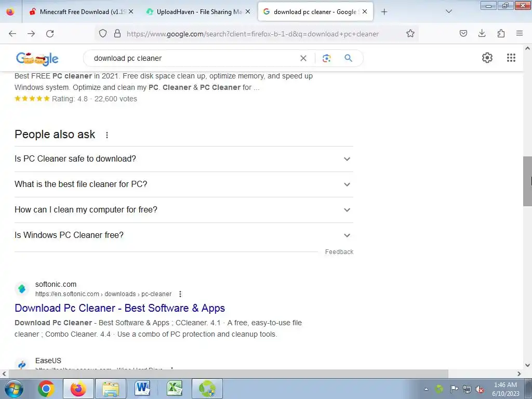Click the vertical scrollbar down arrow
The height and width of the screenshot is (399, 532).
[527, 365]
